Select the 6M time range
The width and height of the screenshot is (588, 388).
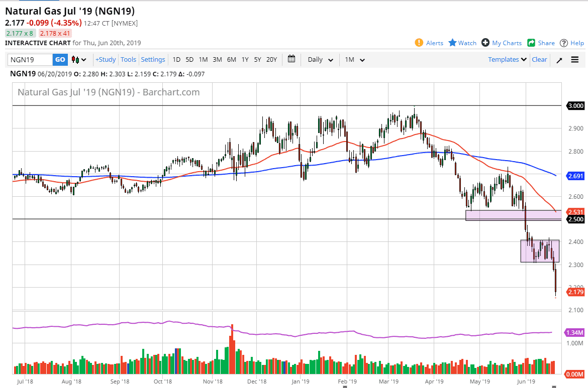[231, 60]
